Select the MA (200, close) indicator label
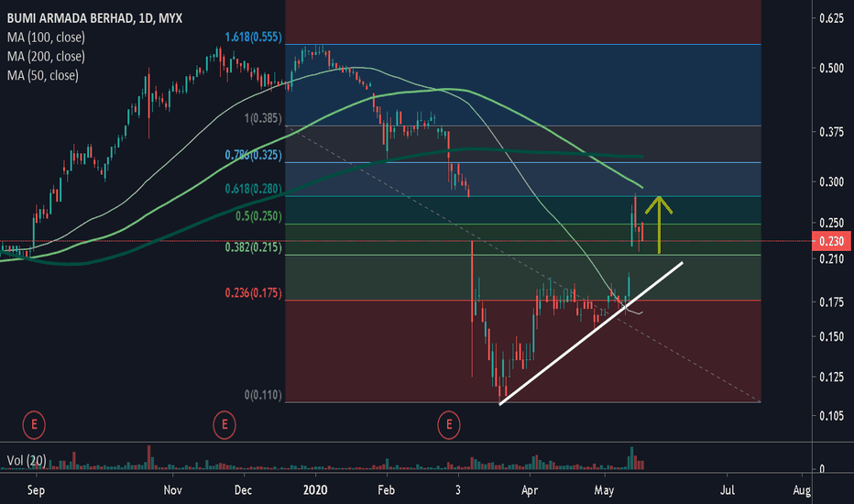Image resolution: width=854 pixels, height=504 pixels. [x=46, y=57]
